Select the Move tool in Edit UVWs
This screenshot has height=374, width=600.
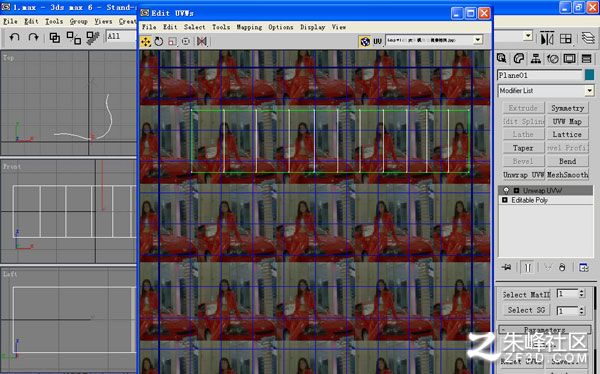(x=146, y=41)
